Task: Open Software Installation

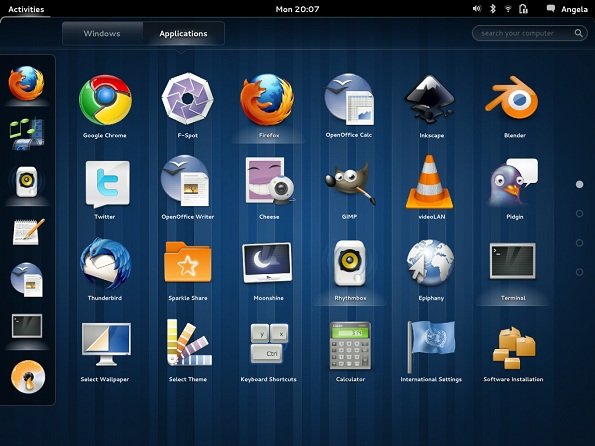Action: pos(514,348)
